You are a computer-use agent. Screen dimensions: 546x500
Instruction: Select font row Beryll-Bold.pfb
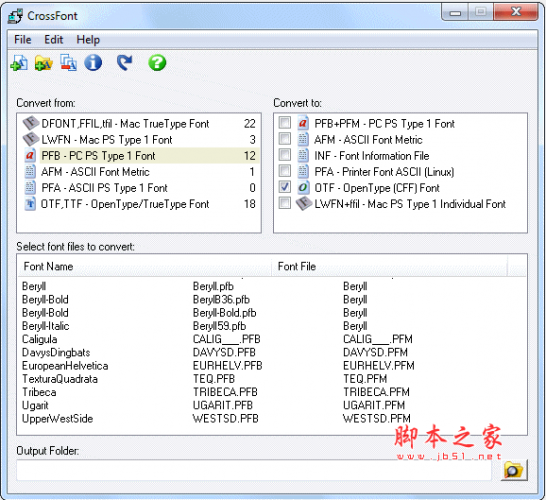click(x=272, y=313)
